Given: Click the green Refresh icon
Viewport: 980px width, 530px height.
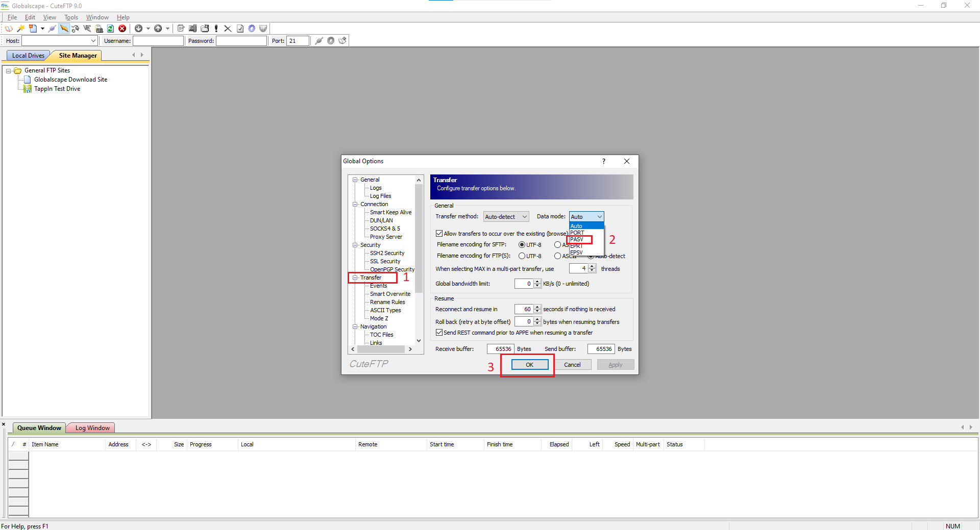Looking at the screenshot, I should (110, 29).
